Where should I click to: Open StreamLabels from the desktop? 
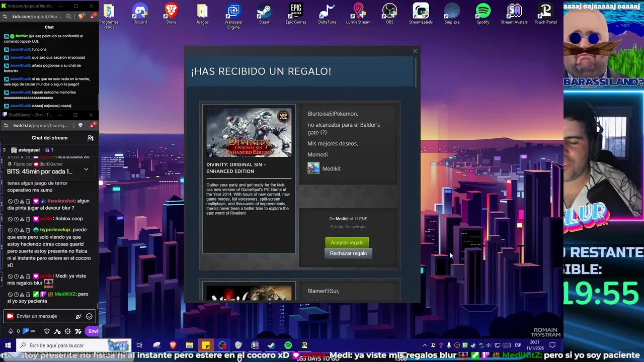coord(421,14)
